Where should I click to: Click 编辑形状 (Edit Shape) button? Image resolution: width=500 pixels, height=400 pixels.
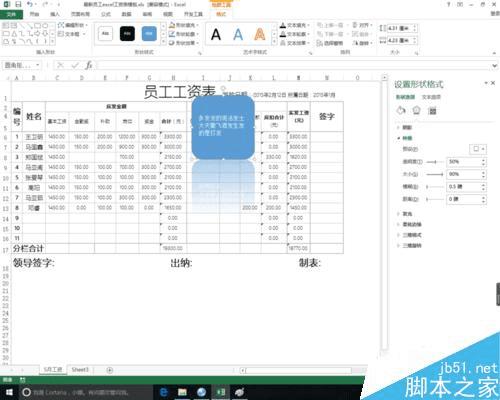[x=72, y=25]
